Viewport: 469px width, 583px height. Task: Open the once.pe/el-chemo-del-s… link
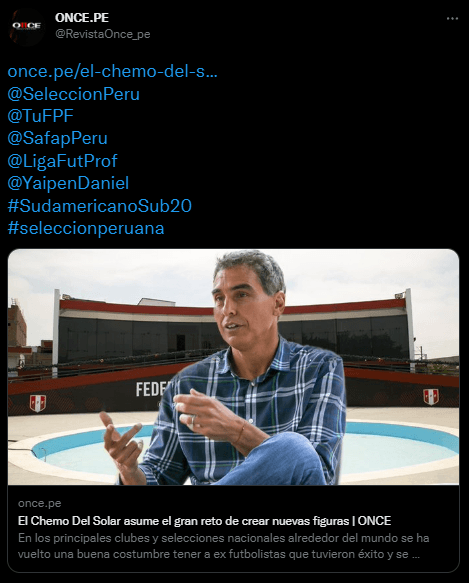tap(112, 71)
